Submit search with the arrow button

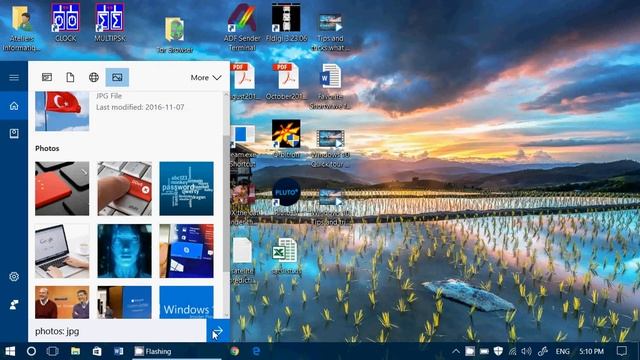[218, 331]
